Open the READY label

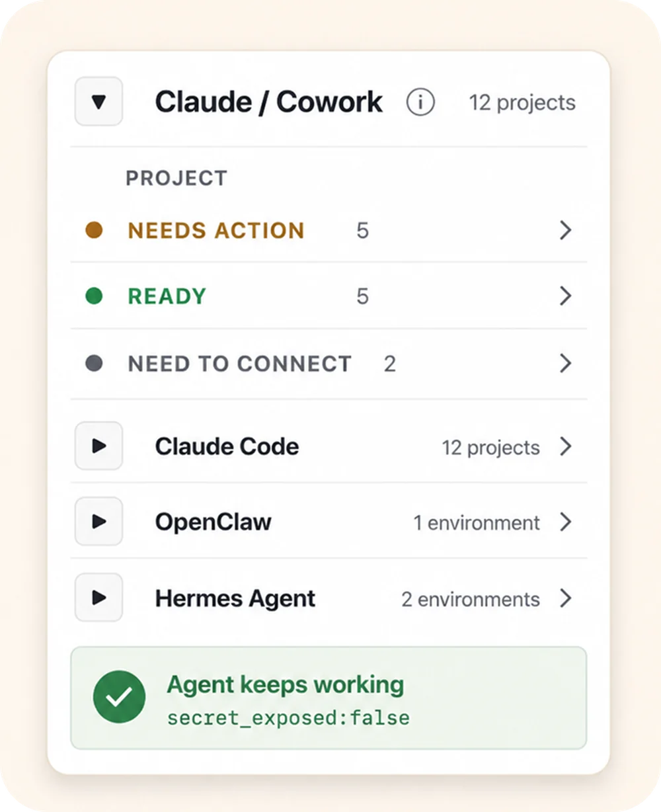pyautogui.click(x=167, y=296)
